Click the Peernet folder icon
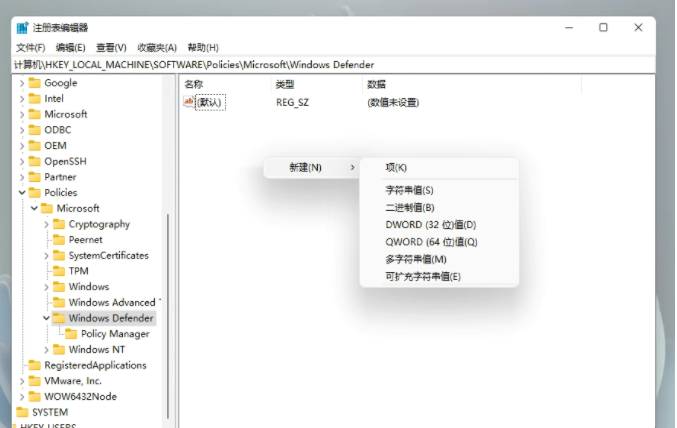This screenshot has width=677, height=428. tap(59, 239)
